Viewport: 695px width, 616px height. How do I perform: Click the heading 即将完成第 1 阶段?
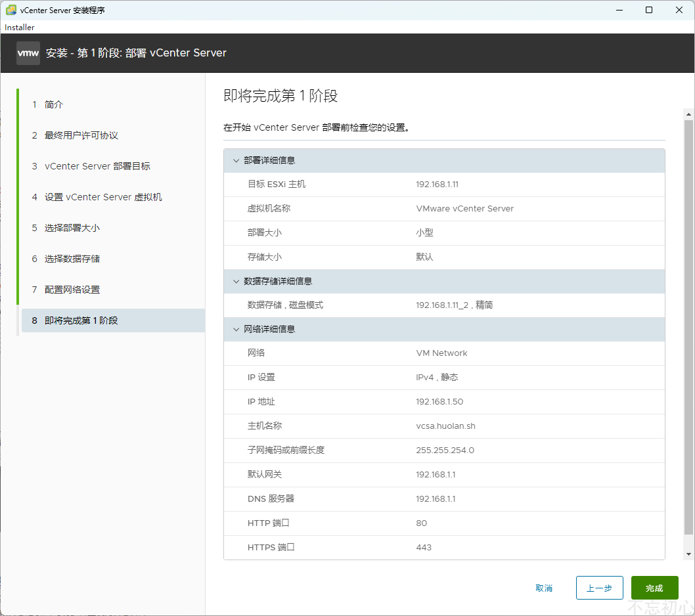[280, 96]
